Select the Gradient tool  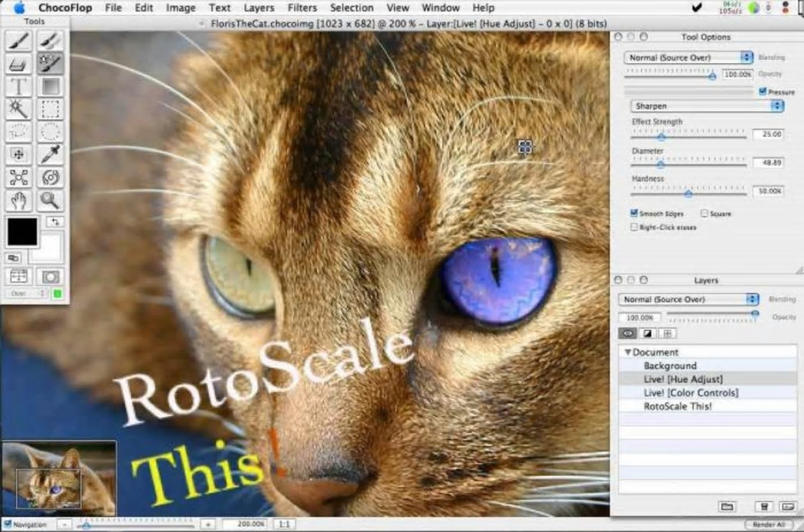pyautogui.click(x=50, y=87)
